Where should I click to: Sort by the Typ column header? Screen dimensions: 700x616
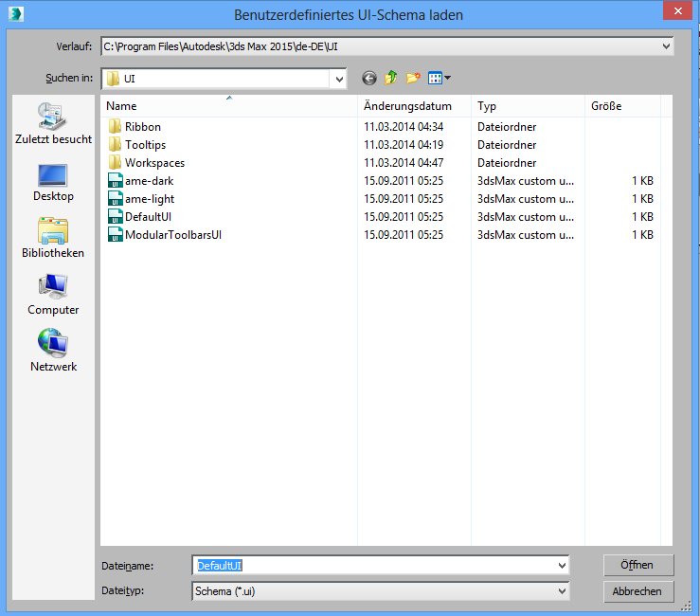(x=529, y=106)
